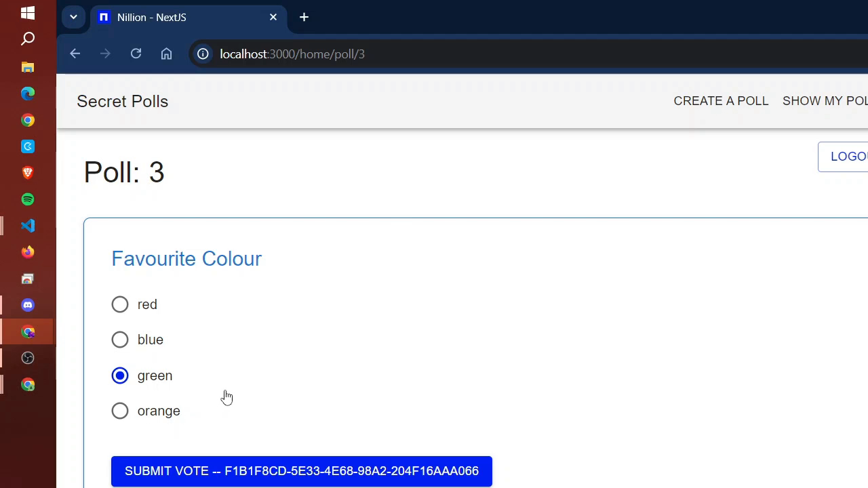Open File Explorer from taskbar
This screenshot has width=868, height=488.
[28, 67]
